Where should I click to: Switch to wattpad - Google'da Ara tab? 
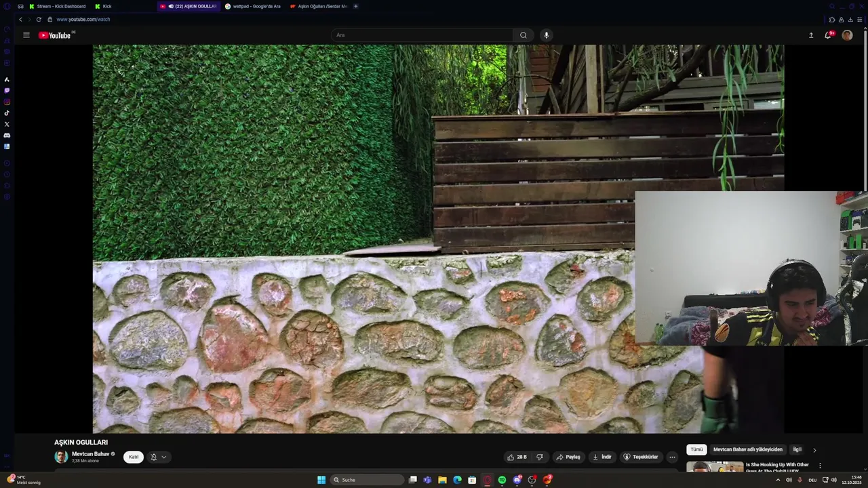tap(253, 6)
